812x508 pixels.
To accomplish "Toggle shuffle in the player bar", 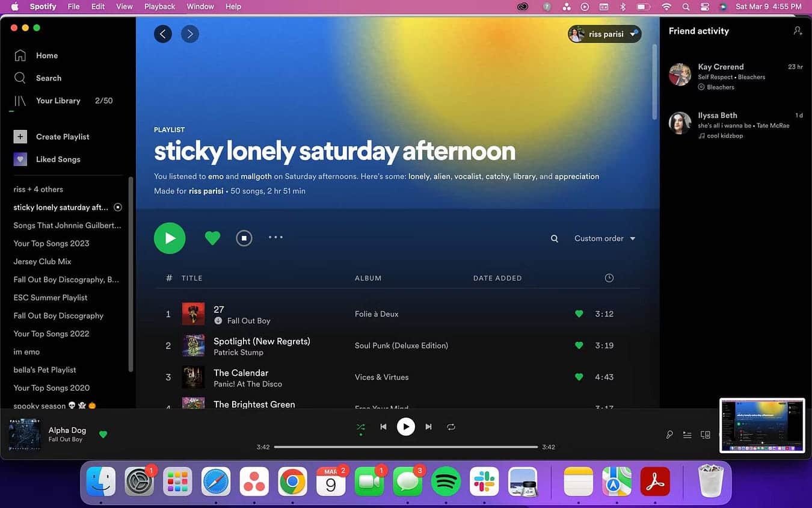I will coord(360,427).
